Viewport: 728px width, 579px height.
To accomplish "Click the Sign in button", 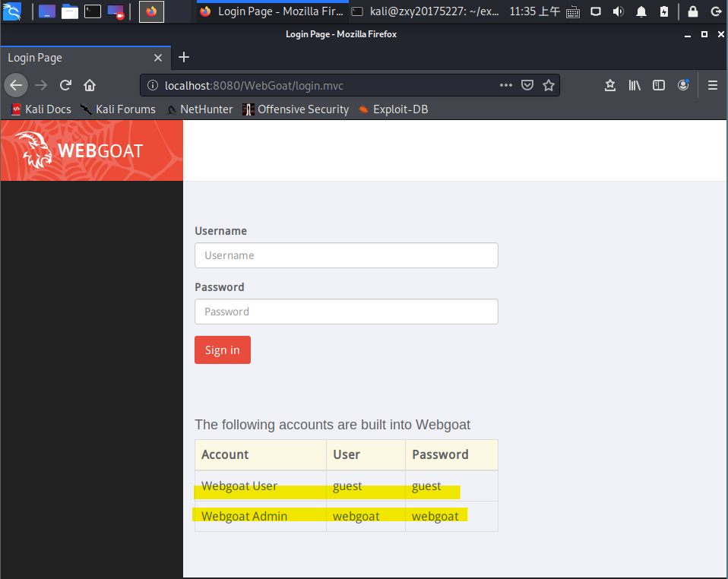I will coord(223,350).
